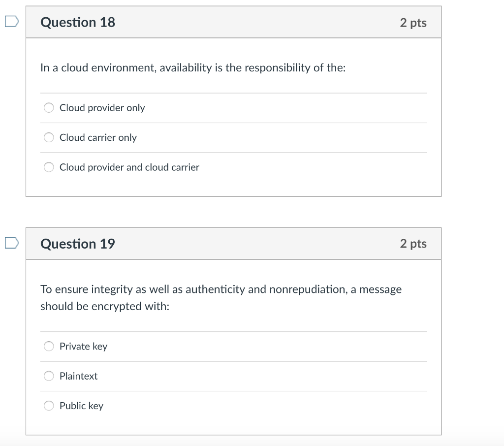Viewport: 504px width, 446px height.
Task: Click the Question 18 prompt text
Action: (x=193, y=67)
